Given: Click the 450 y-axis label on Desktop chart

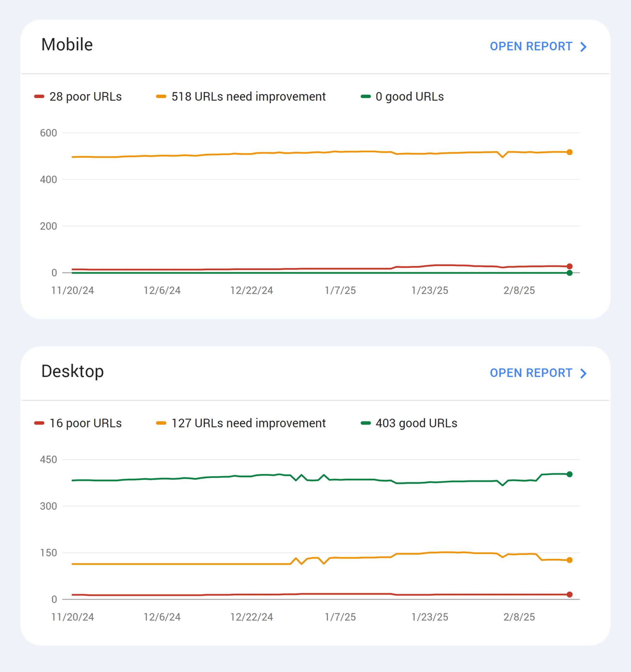Looking at the screenshot, I should 48,459.
